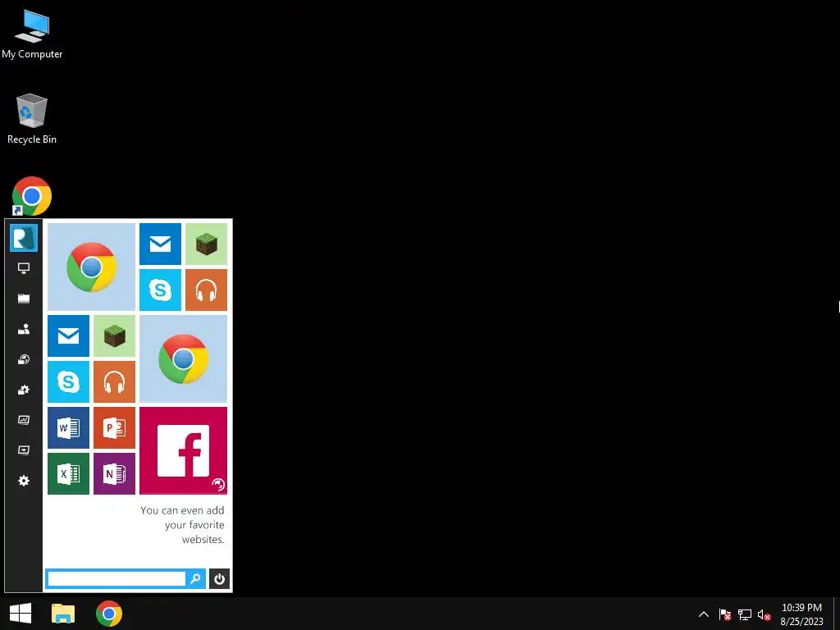Open the PowerPoint tile

click(x=114, y=427)
